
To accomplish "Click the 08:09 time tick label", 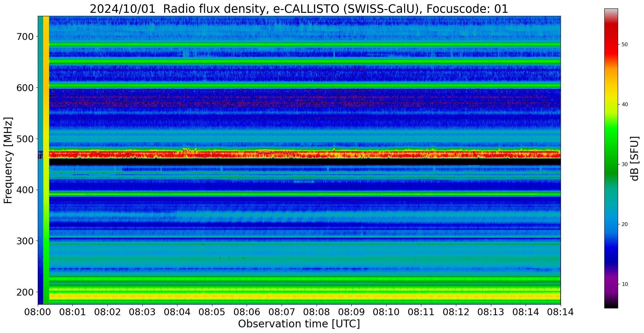I will pos(352,312).
